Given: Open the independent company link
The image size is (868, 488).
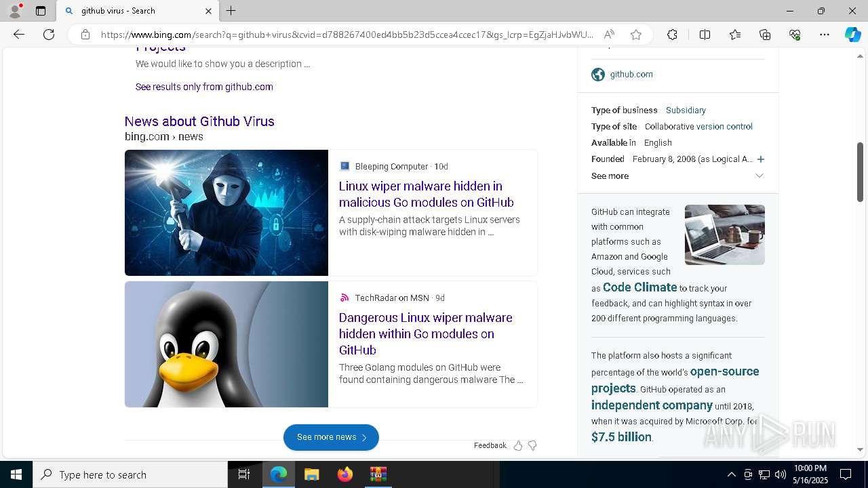Looking at the screenshot, I should click(652, 405).
